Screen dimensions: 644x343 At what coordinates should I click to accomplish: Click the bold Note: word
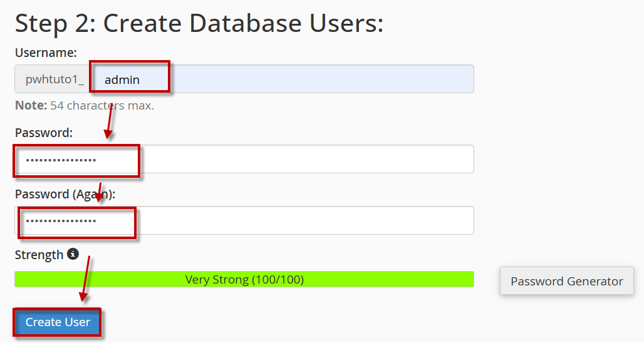[31, 105]
